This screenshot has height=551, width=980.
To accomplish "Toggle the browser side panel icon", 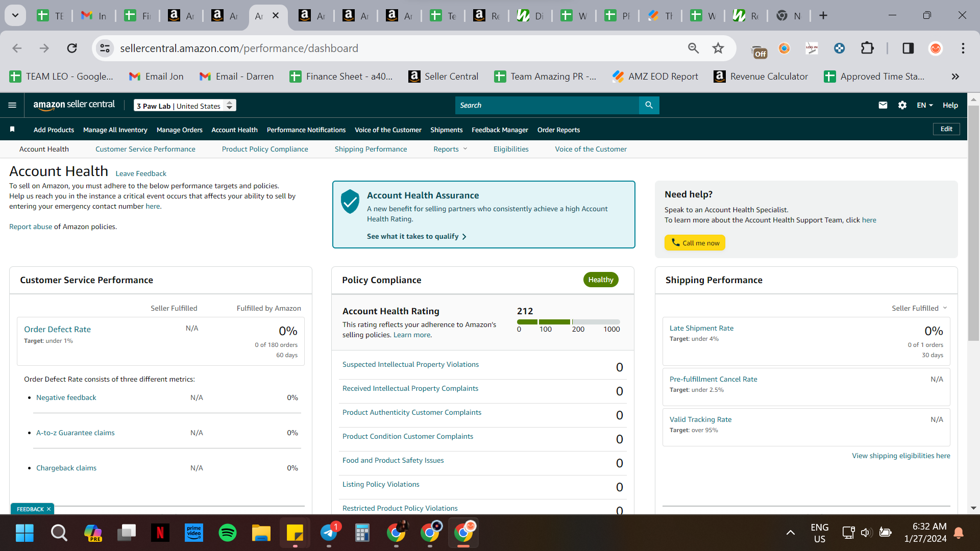I will tap(908, 48).
